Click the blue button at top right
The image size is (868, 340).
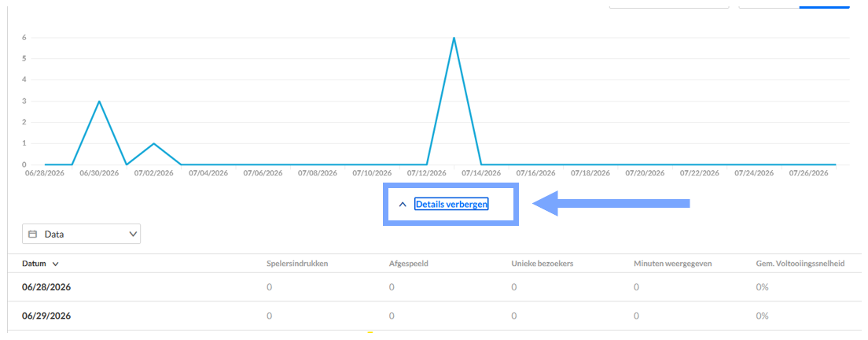tap(824, 5)
